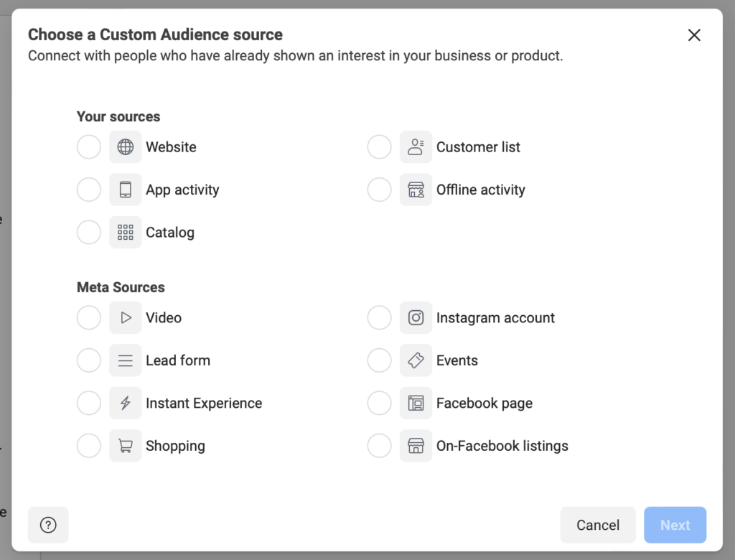Click the Instant Experience lightning icon
The image size is (735, 560).
[x=126, y=403]
